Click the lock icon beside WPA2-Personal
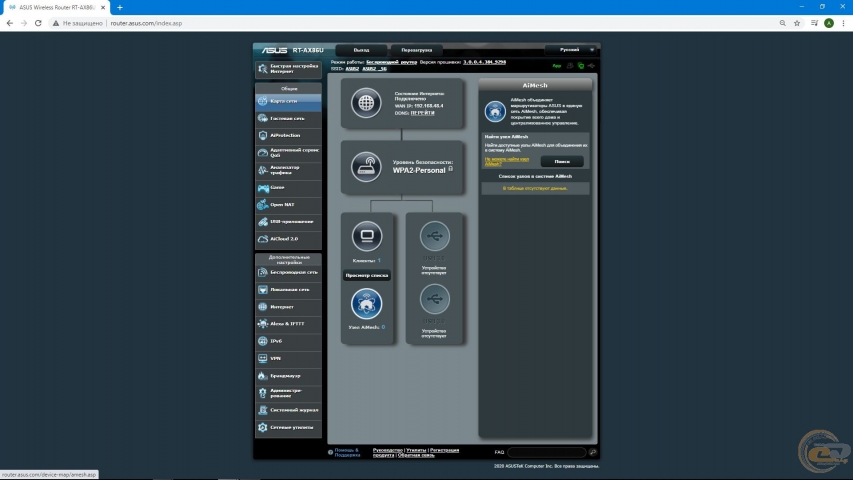 pyautogui.click(x=450, y=169)
